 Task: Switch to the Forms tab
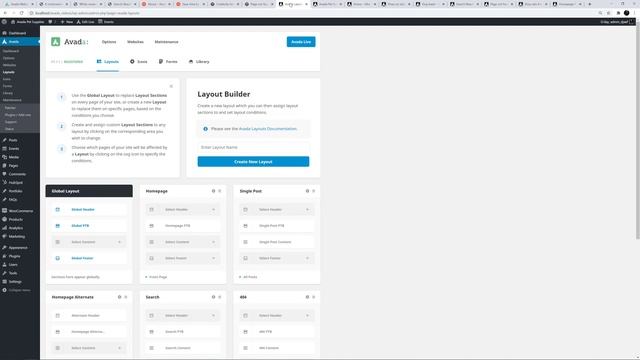[x=168, y=62]
